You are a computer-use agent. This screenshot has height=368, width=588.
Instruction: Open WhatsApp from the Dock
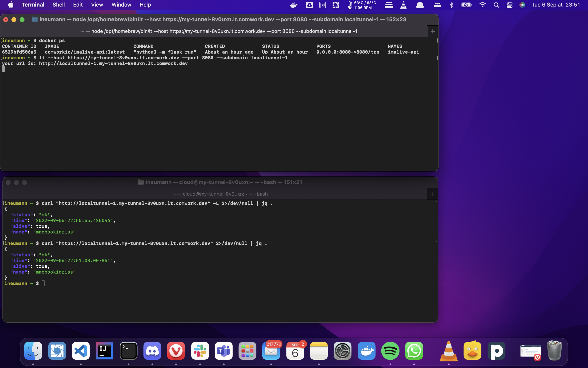pos(414,351)
